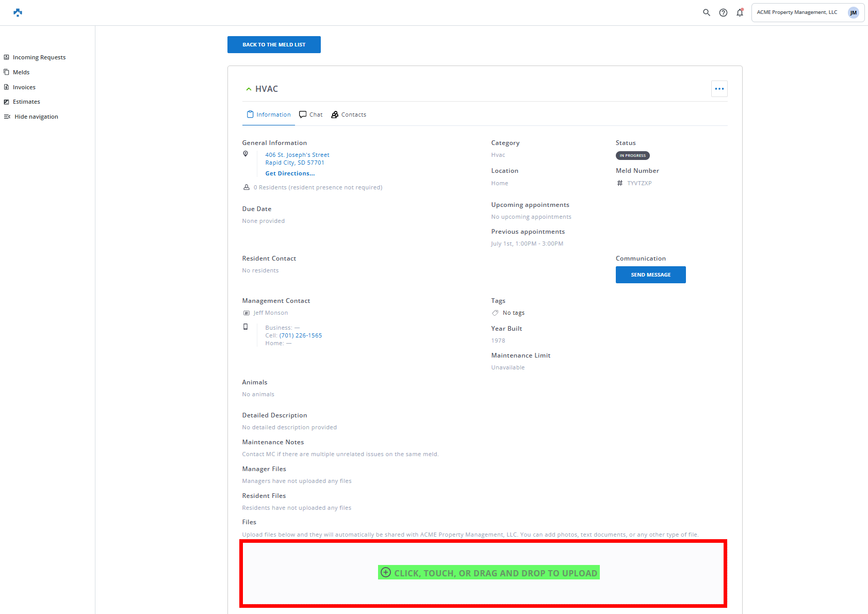
Task: Call the cell number (701) 226-1565
Action: [301, 335]
